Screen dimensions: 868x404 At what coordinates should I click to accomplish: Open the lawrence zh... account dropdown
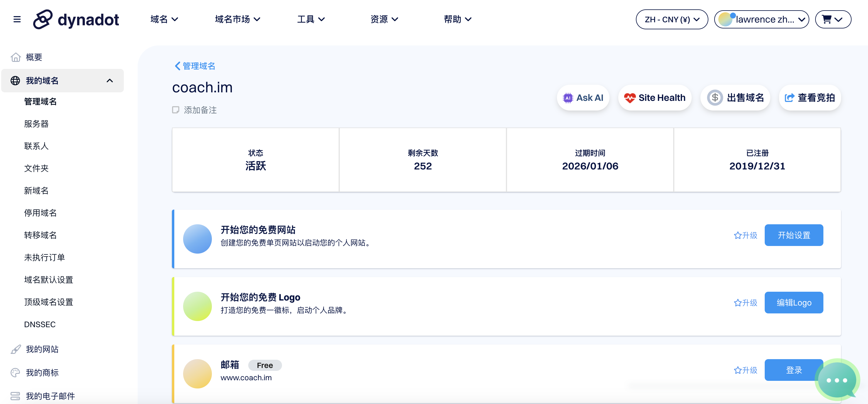761,19
